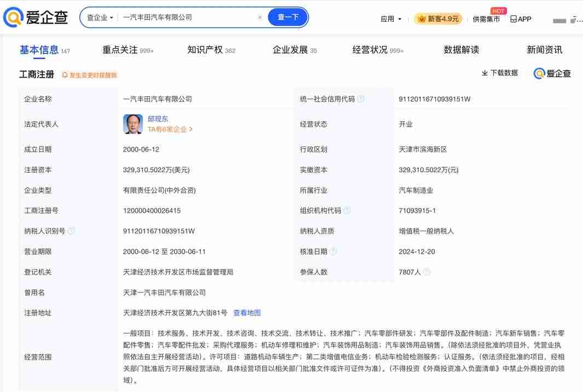The height and width of the screenshot is (392, 583).
Task: Enable 发生变更时提醒我 change alerts
Action: click(x=91, y=74)
